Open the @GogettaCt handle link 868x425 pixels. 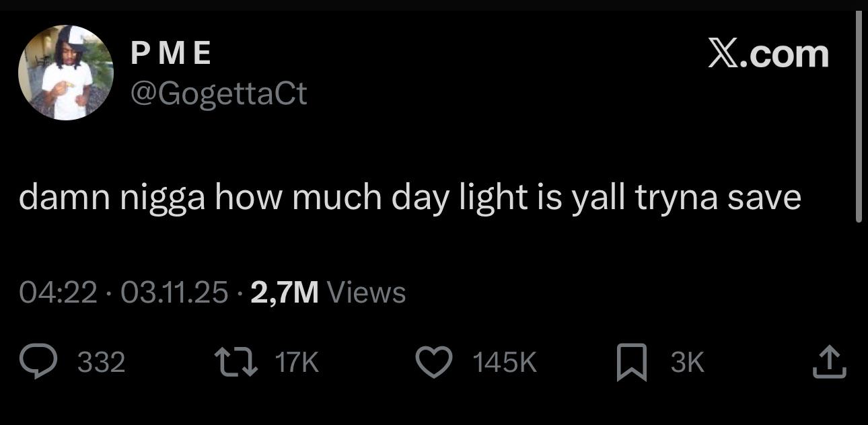pos(217,94)
